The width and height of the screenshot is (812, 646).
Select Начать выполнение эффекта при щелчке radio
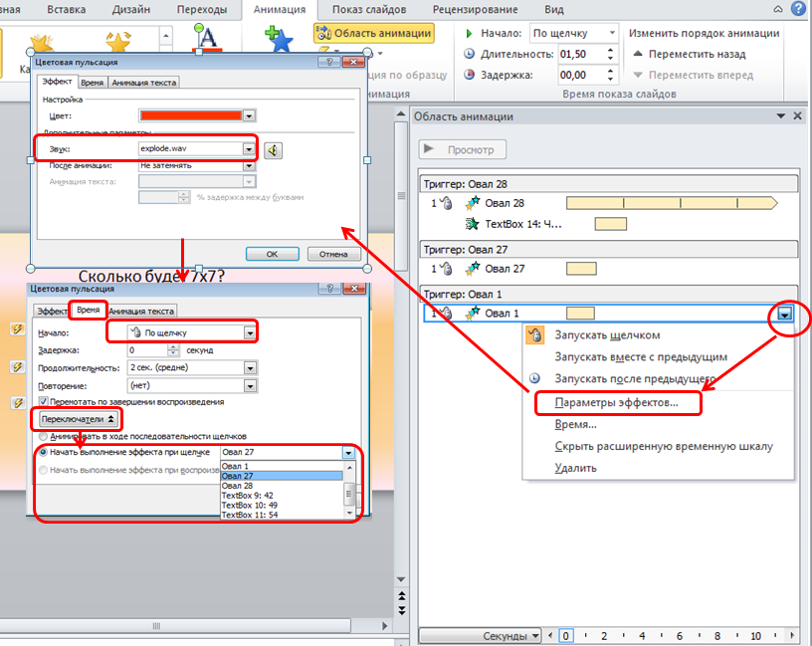point(43,453)
